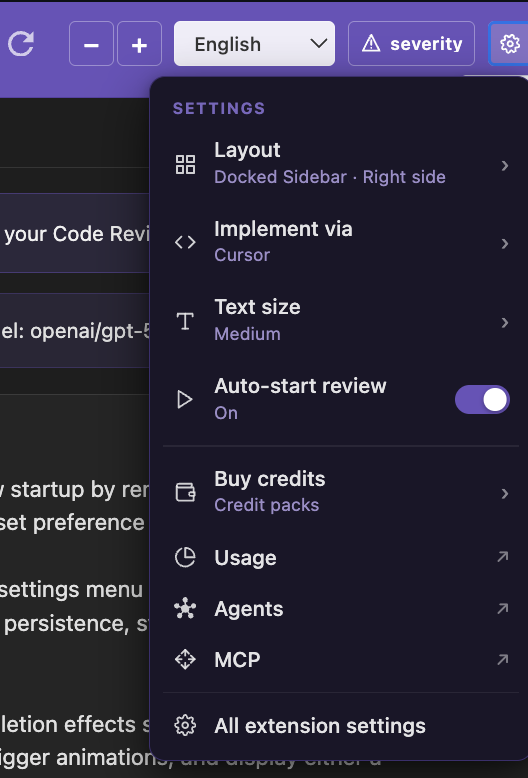Expand the Text size submenu arrow
This screenshot has width=528, height=778.
(504, 323)
